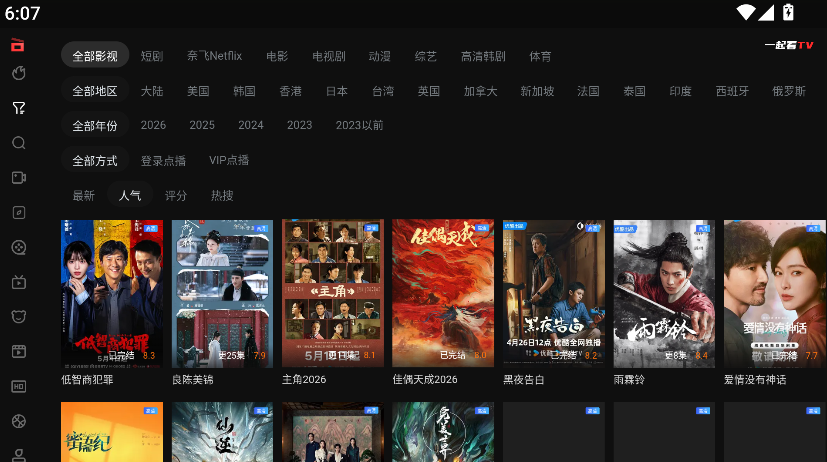The width and height of the screenshot is (827, 462).
Task: Open the 良陈美锦 poster
Action: 223,293
